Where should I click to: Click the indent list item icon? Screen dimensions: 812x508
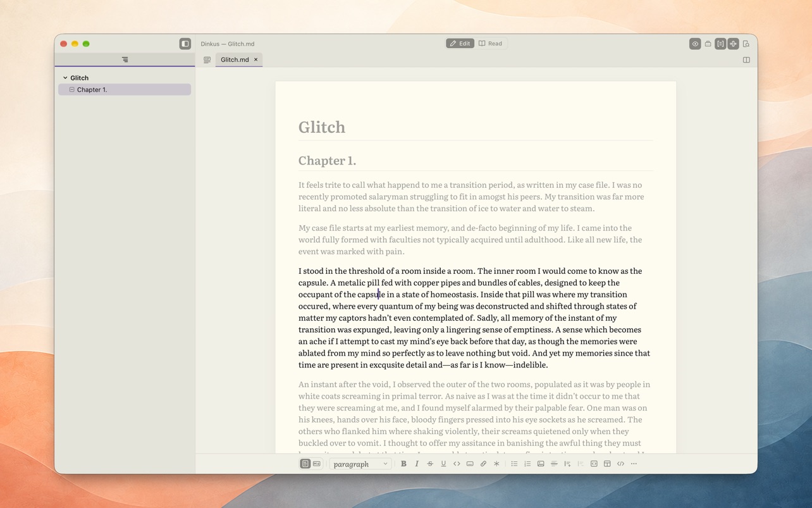pos(567,464)
